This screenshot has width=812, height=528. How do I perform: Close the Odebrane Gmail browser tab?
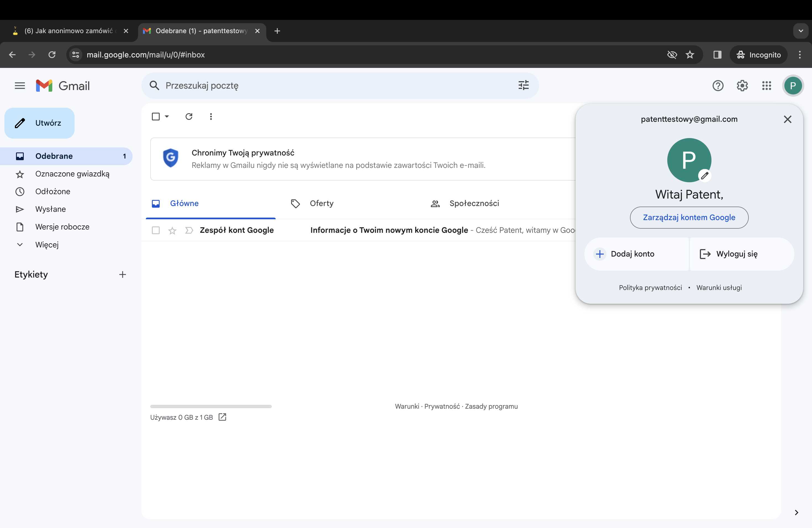(257, 31)
